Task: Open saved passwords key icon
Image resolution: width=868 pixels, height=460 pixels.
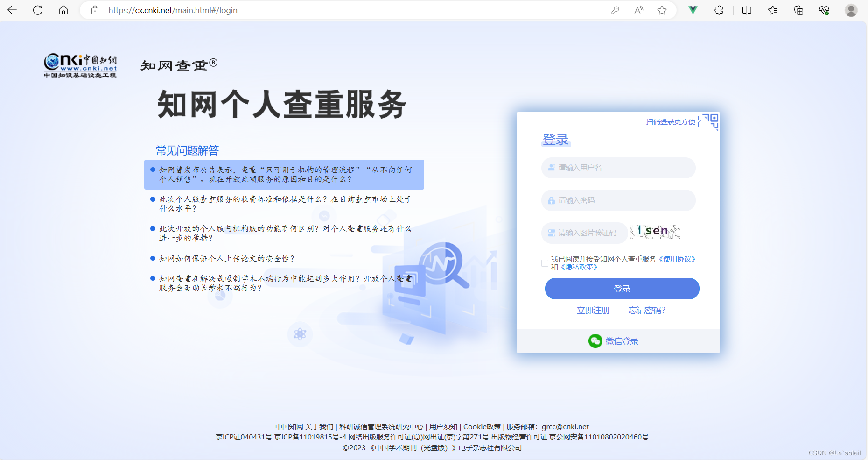Action: (615, 10)
